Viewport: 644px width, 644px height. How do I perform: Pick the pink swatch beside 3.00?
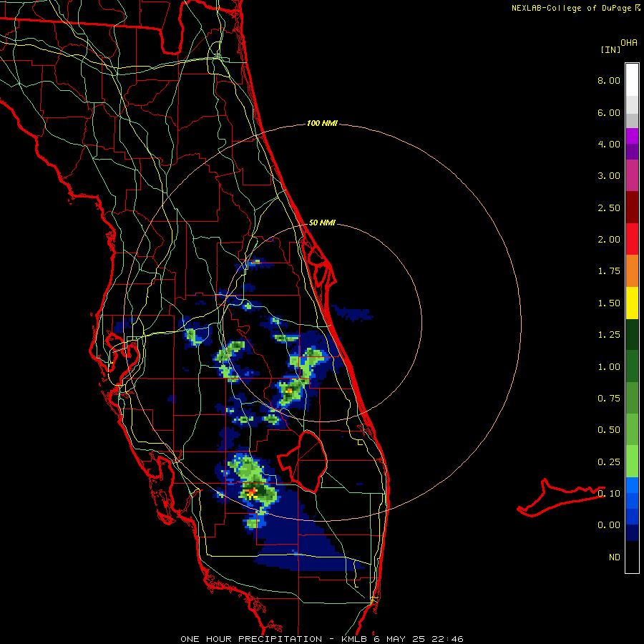coord(632,175)
